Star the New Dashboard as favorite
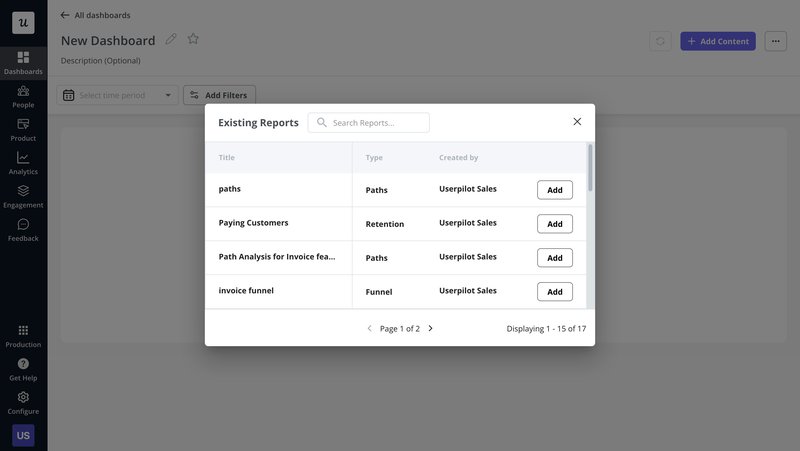This screenshot has height=451, width=800. (x=193, y=39)
